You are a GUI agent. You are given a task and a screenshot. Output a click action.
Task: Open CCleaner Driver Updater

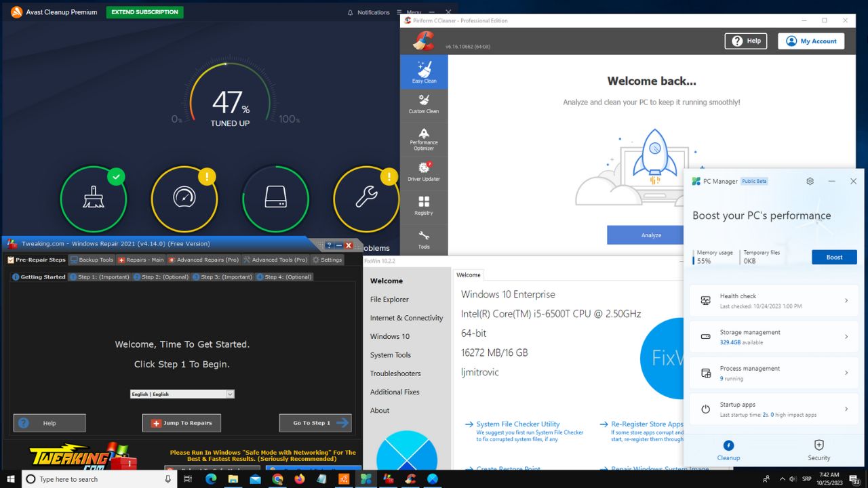(424, 171)
